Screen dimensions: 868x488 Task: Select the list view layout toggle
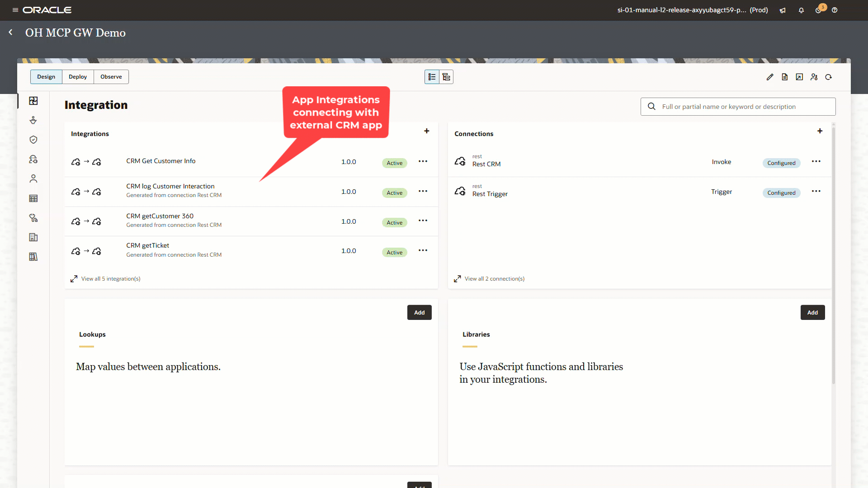click(x=432, y=77)
